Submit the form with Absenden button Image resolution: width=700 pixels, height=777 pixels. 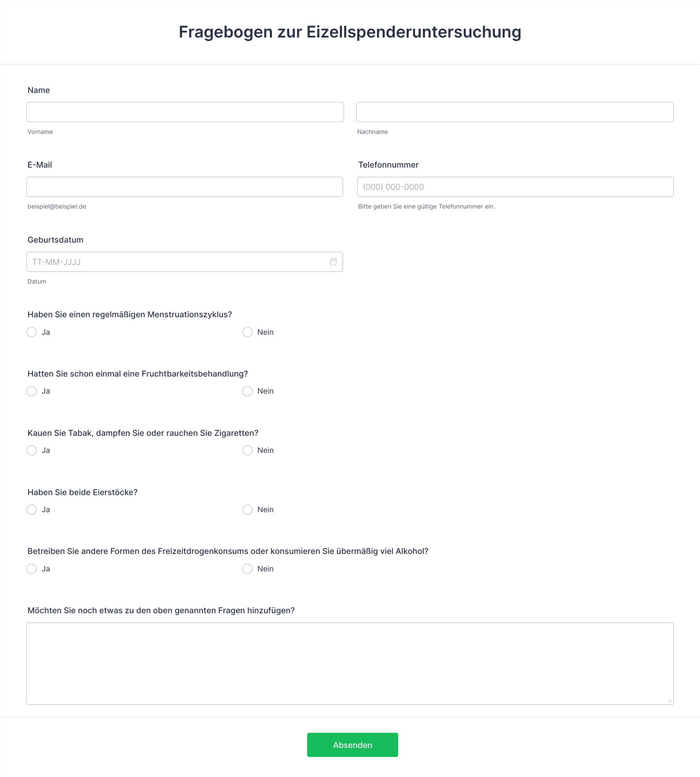point(353,745)
